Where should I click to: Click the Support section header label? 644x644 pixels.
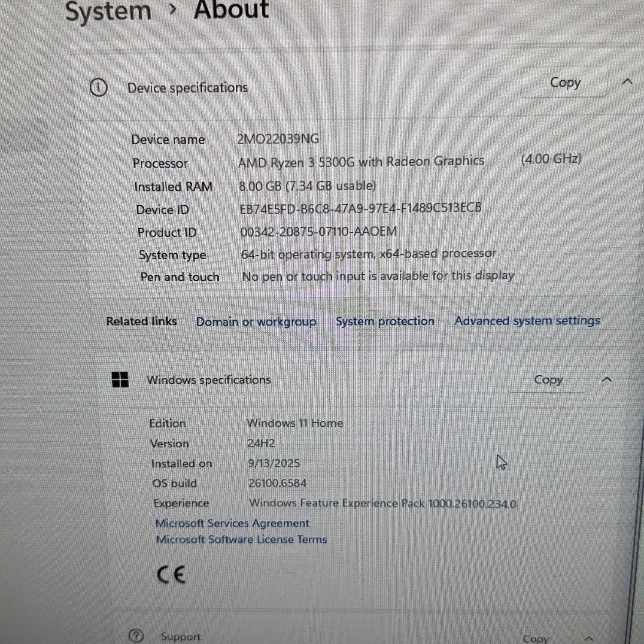pyautogui.click(x=180, y=636)
